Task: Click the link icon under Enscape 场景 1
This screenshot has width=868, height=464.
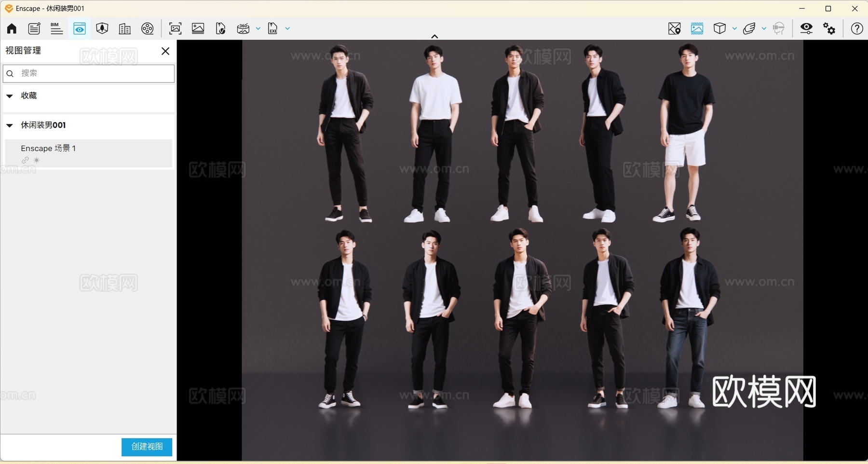Action: point(25,160)
